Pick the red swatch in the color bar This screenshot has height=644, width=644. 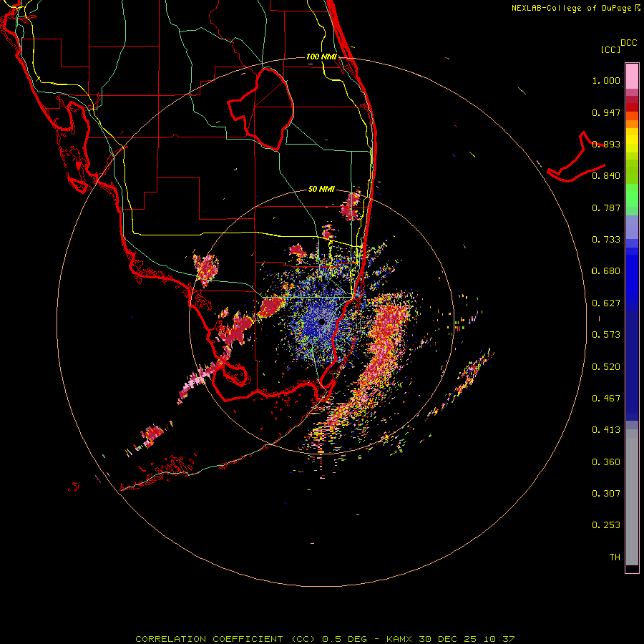[632, 107]
